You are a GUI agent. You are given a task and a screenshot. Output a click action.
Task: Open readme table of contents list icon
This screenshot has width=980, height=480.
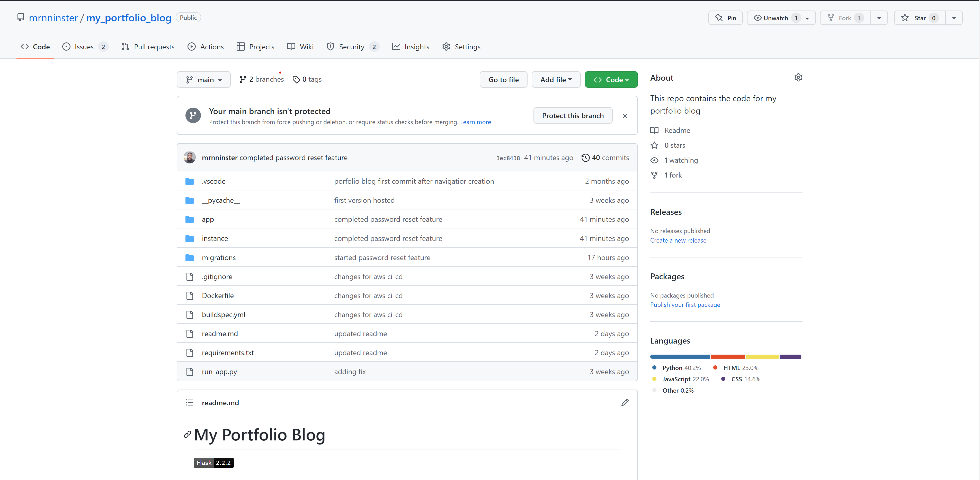click(190, 402)
